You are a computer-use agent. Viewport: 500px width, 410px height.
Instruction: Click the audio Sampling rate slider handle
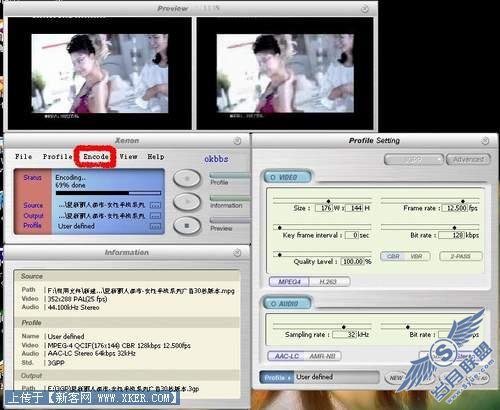point(344,327)
